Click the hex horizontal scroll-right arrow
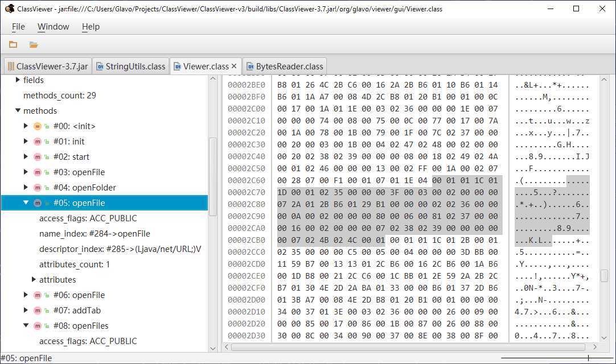Image resolution: width=616 pixels, height=364 pixels. (595, 347)
